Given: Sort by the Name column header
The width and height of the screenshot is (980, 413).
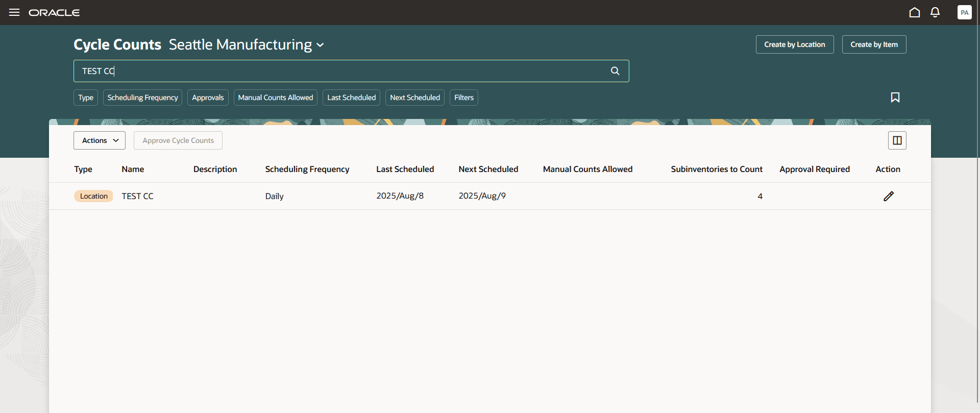Looking at the screenshot, I should 133,169.
